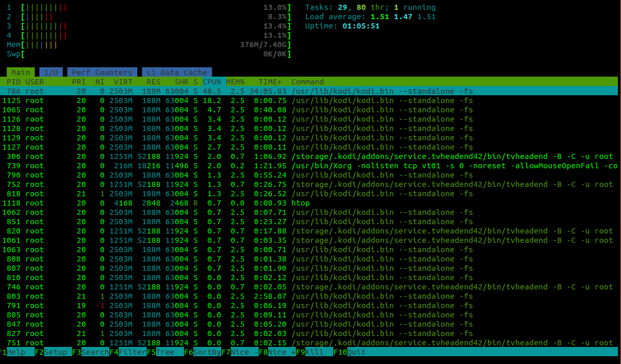Image resolution: width=621 pixels, height=364 pixels.
Task: Sort by the MEM% column header
Action: 235,82
